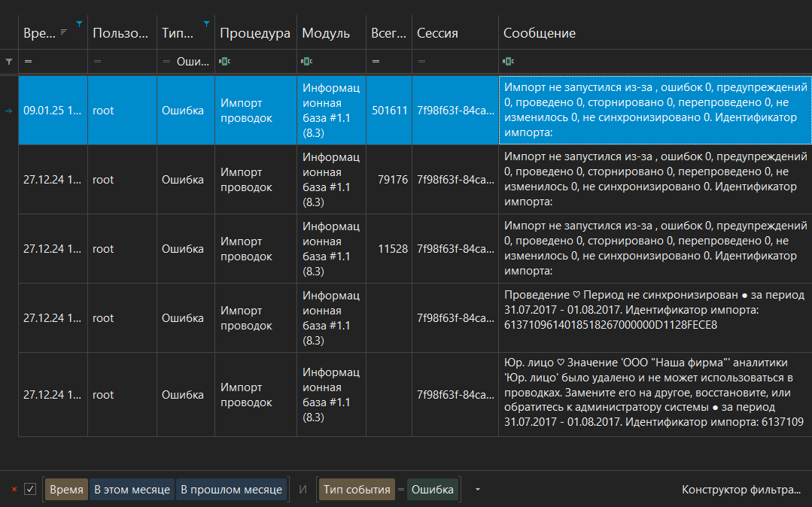Click the ABC condition icon under Процедура
This screenshot has height=507, width=812.
click(224, 62)
